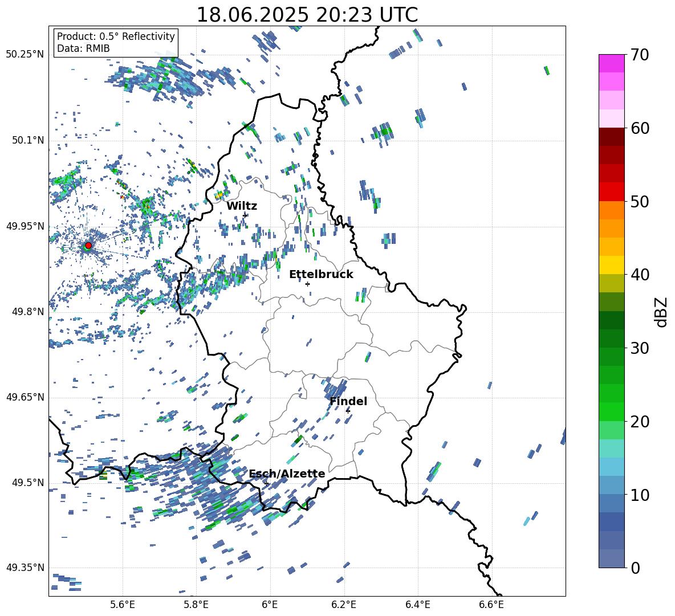Click the 30 colorbar tick label

(x=640, y=348)
